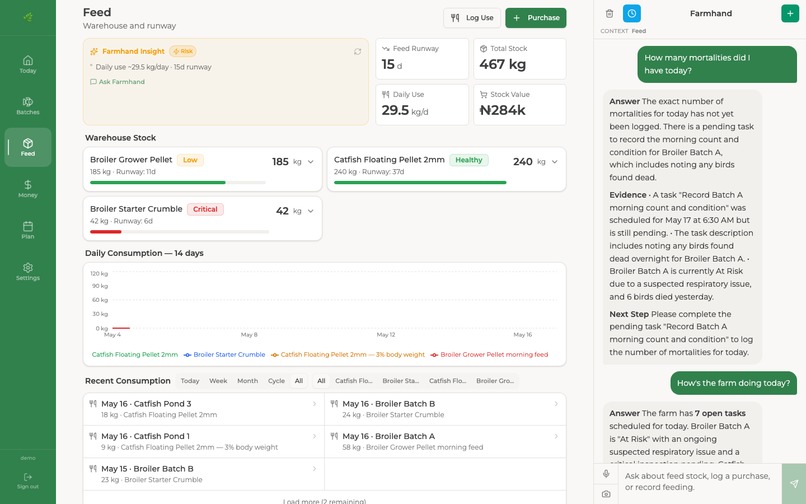Click the red Broiler Starter Crumble stock bar
The height and width of the screenshot is (504, 806).
(x=106, y=232)
